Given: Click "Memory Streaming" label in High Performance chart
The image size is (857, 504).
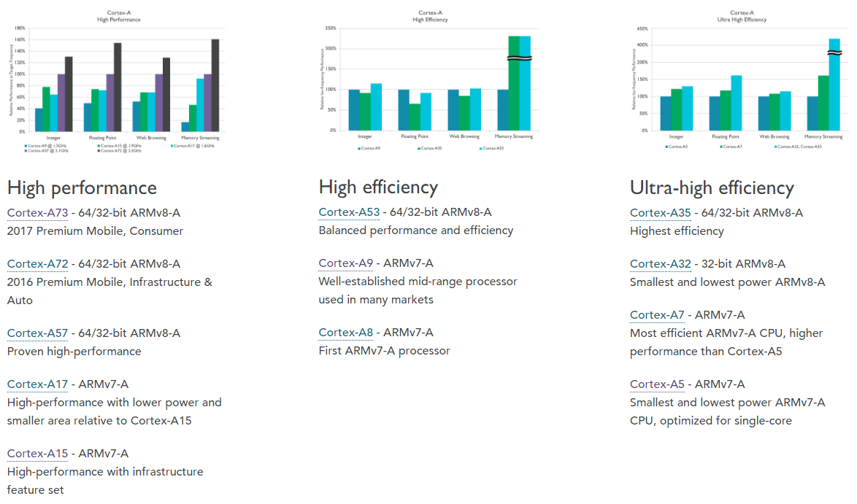Looking at the screenshot, I should tap(200, 138).
